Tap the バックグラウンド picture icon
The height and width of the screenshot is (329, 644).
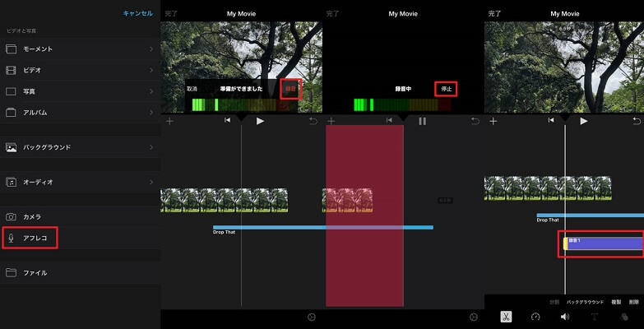(11, 147)
